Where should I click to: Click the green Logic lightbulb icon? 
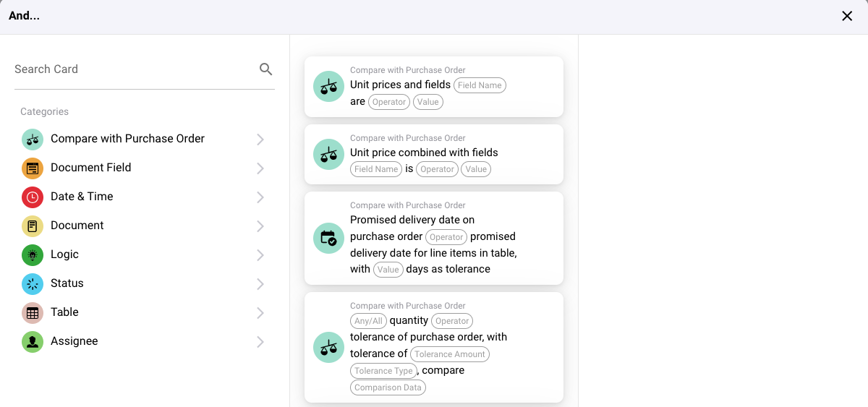(33, 255)
